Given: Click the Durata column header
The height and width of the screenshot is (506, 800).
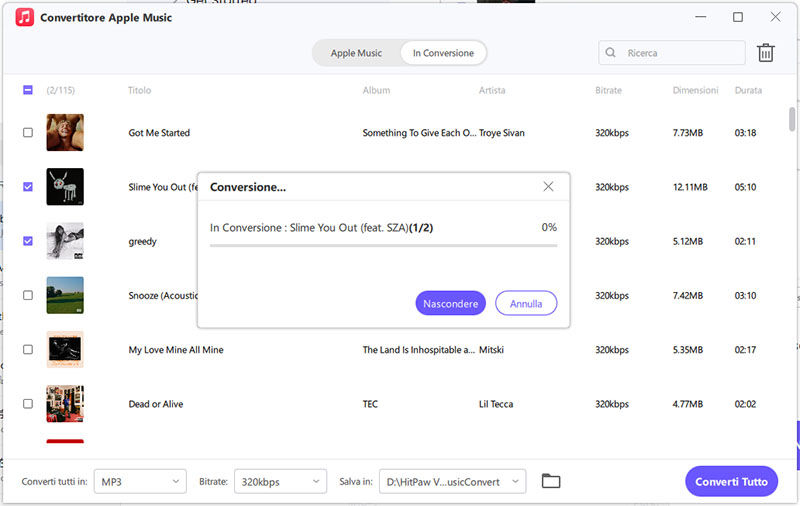Looking at the screenshot, I should (748, 90).
